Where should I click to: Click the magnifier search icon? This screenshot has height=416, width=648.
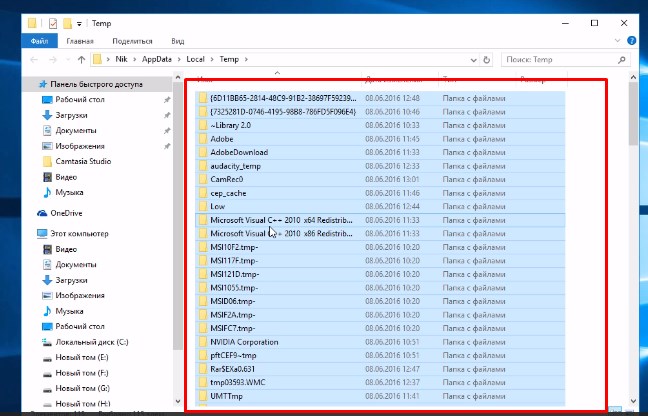pyautogui.click(x=622, y=60)
